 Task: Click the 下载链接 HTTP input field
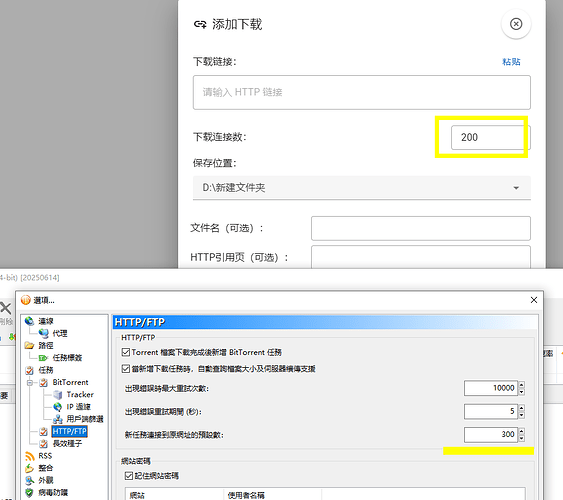point(362,92)
